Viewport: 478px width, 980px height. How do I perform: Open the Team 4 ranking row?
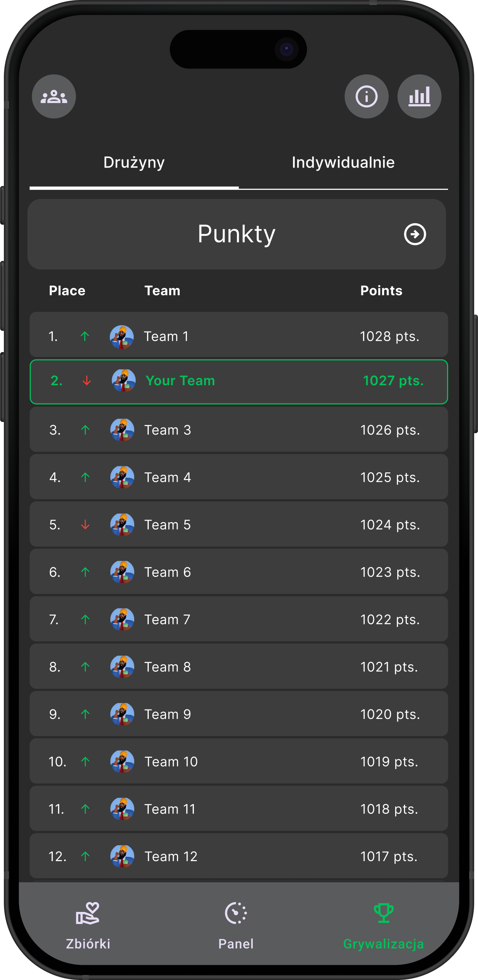(239, 477)
